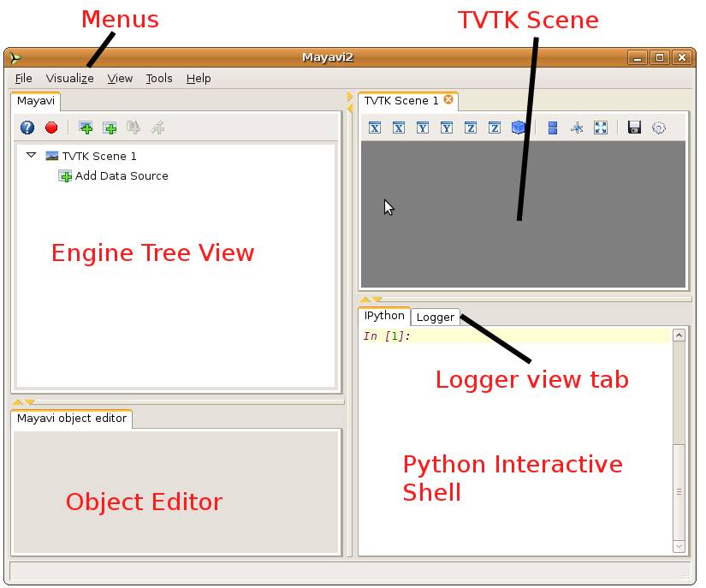Set view with second Y axis icon
The image size is (706, 588).
[x=446, y=128]
